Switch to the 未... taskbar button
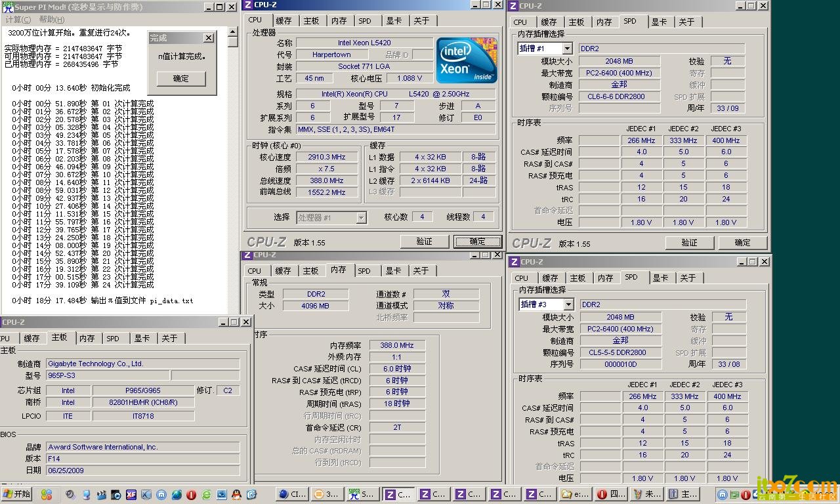Screen dimensions: 840x504 click(x=646, y=494)
